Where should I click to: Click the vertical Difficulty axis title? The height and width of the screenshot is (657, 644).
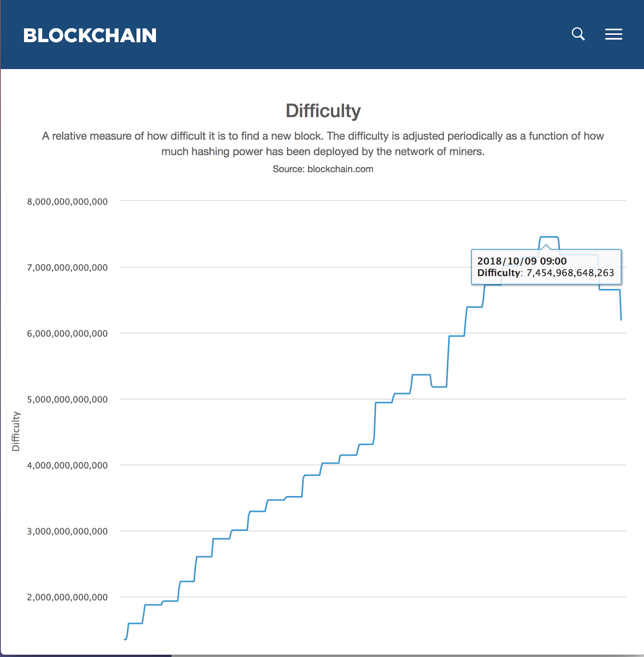click(x=16, y=431)
